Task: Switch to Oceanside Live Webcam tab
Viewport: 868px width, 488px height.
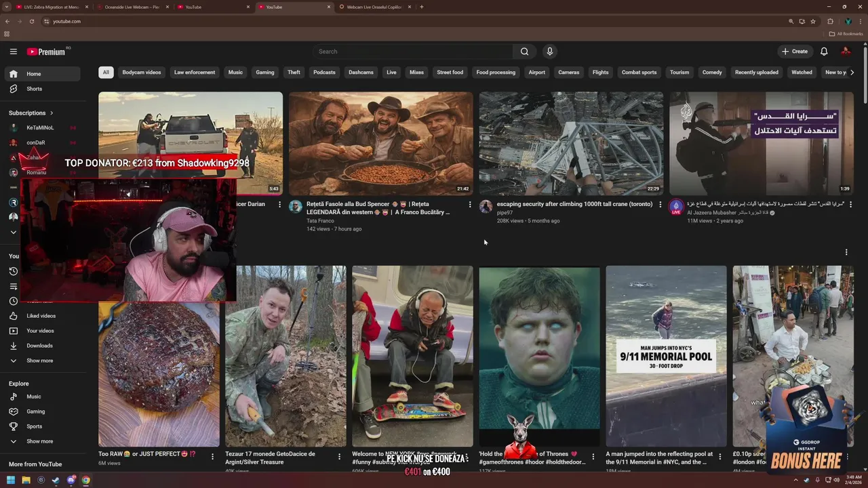Action: click(x=132, y=7)
